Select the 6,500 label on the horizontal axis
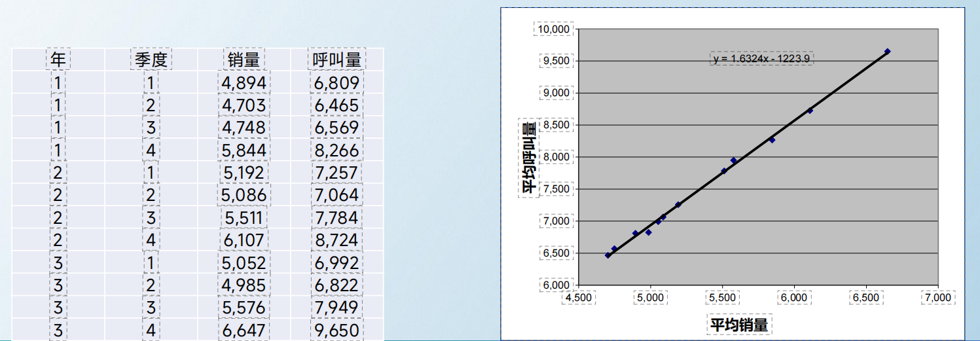This screenshot has width=980, height=341. pyautogui.click(x=866, y=297)
